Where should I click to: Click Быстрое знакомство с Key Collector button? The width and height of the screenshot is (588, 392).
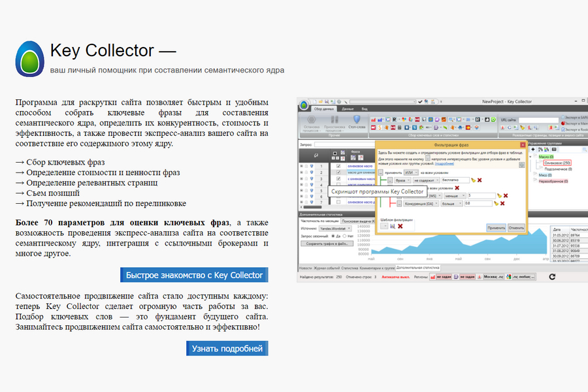pyautogui.click(x=194, y=275)
